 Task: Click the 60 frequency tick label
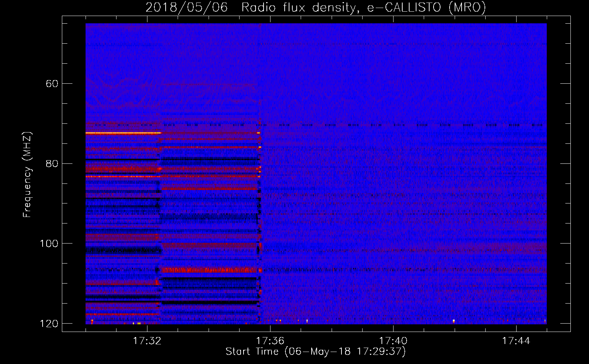[x=52, y=84]
